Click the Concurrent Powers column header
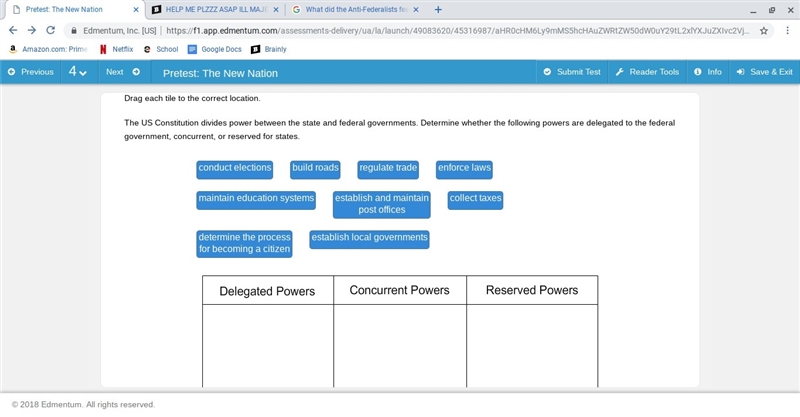The image size is (800, 417). pyautogui.click(x=399, y=290)
